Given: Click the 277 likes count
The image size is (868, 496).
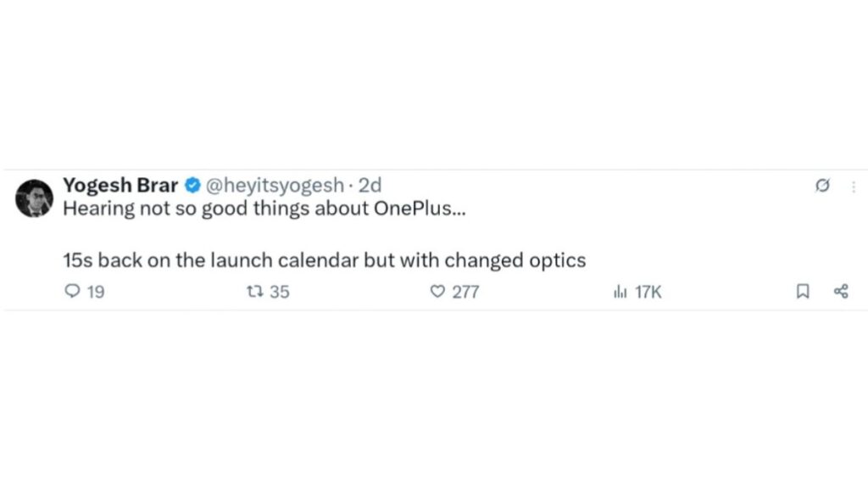Looking at the screenshot, I should coord(465,292).
